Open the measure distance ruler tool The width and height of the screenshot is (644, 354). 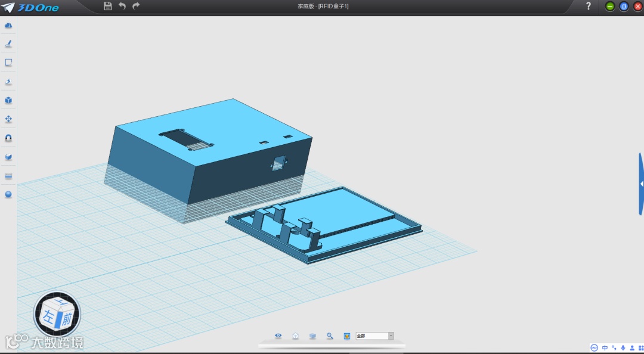8,176
